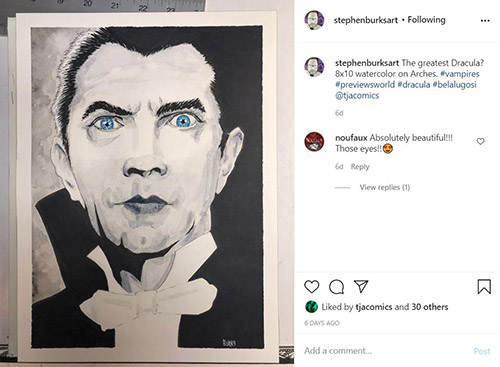Open the #belalugosi hashtag link

coord(454,85)
